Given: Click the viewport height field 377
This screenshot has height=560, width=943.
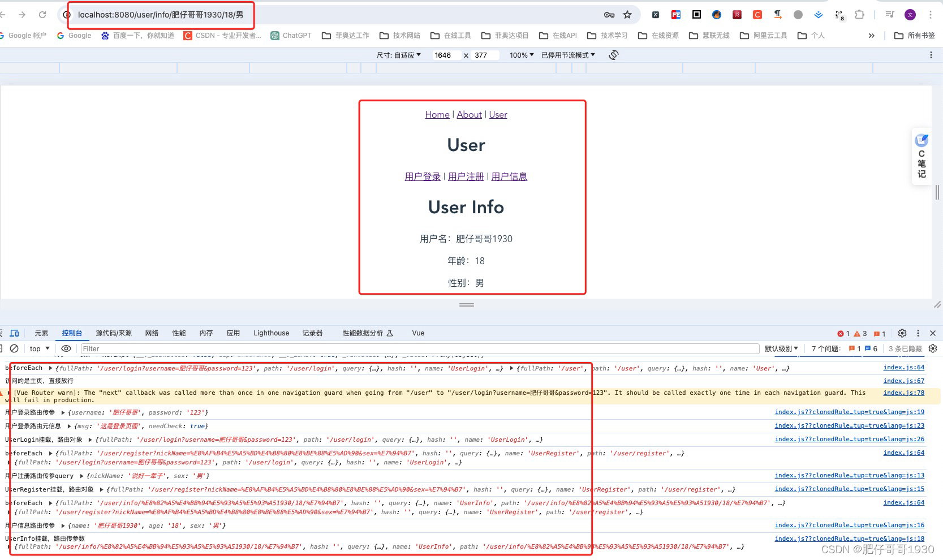Looking at the screenshot, I should (485, 55).
